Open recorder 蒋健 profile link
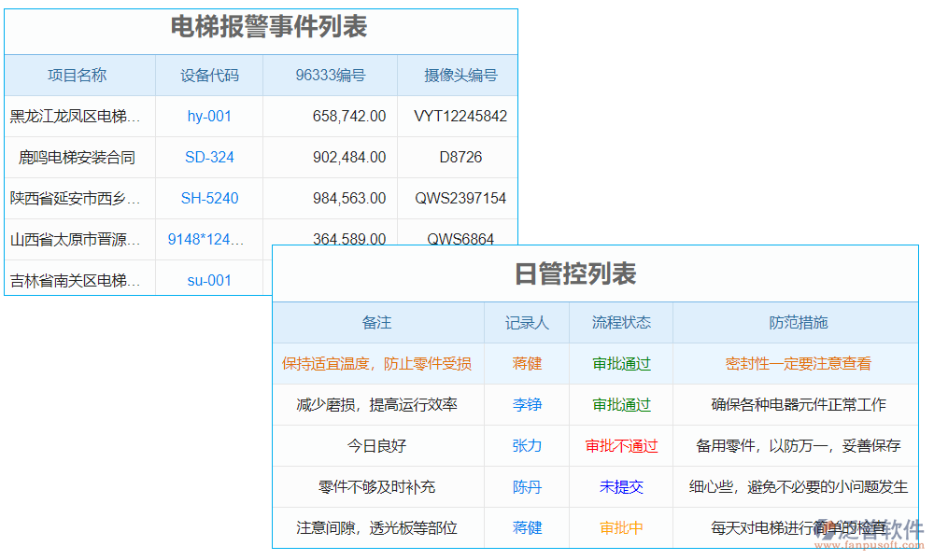The height and width of the screenshot is (560, 934). pyautogui.click(x=527, y=363)
